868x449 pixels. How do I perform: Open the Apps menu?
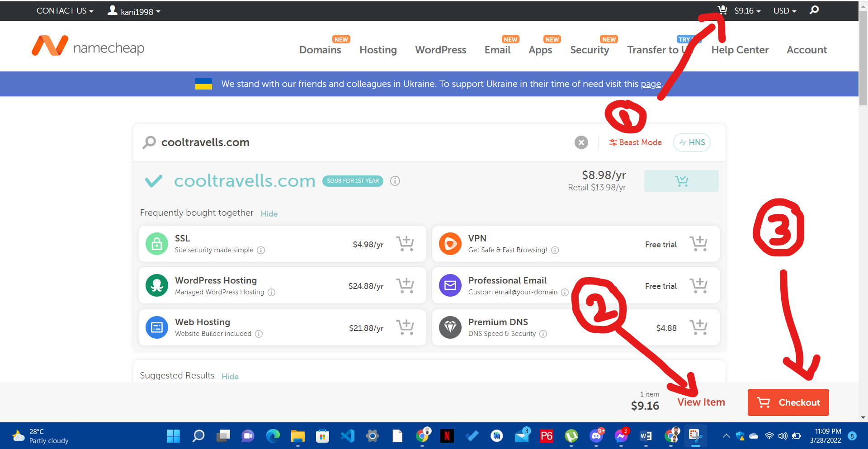click(x=540, y=50)
